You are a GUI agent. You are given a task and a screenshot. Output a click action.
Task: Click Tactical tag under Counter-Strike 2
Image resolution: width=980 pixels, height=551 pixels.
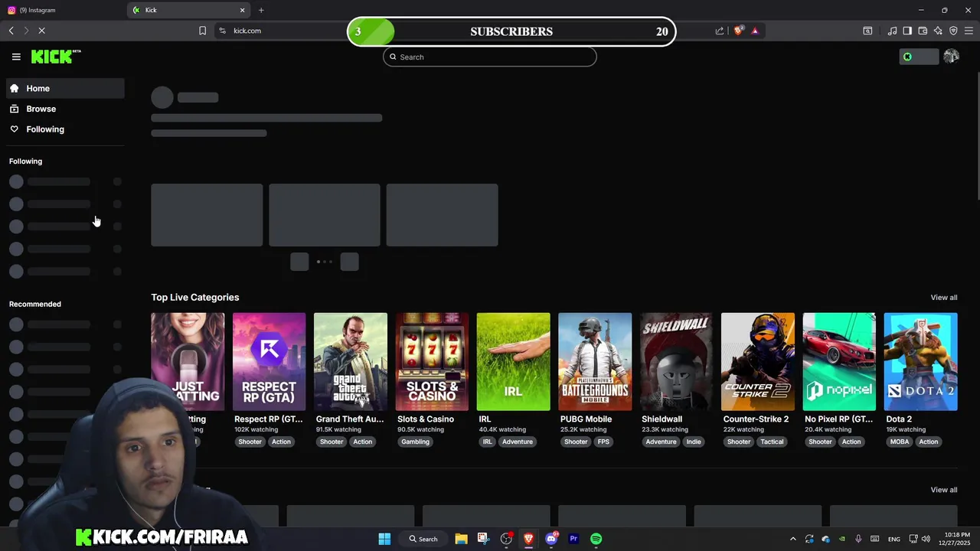coord(772,442)
